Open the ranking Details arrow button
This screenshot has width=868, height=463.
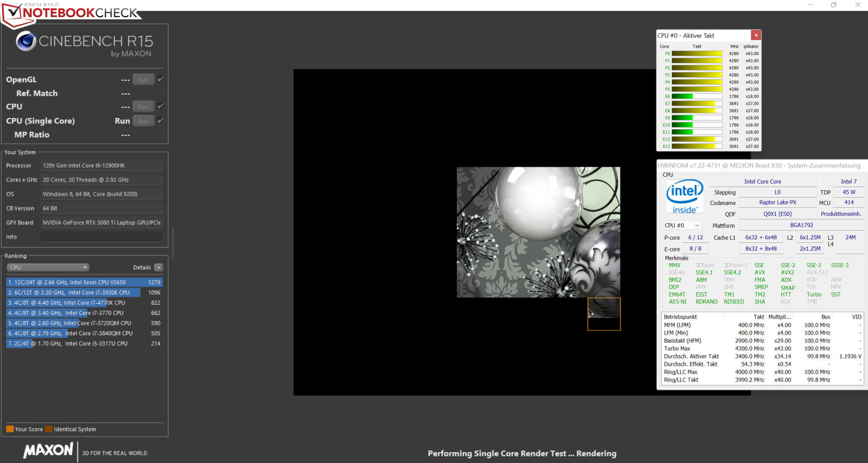pyautogui.click(x=159, y=267)
